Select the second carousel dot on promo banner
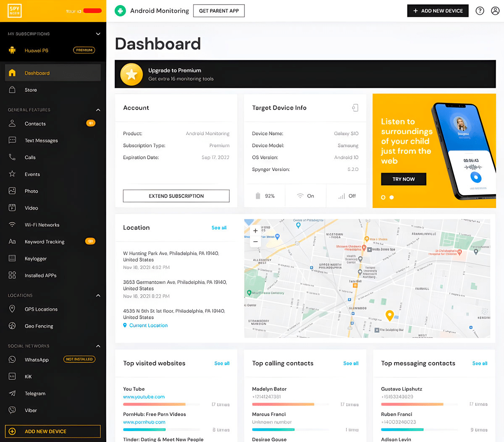This screenshot has height=442, width=504. coord(391,197)
